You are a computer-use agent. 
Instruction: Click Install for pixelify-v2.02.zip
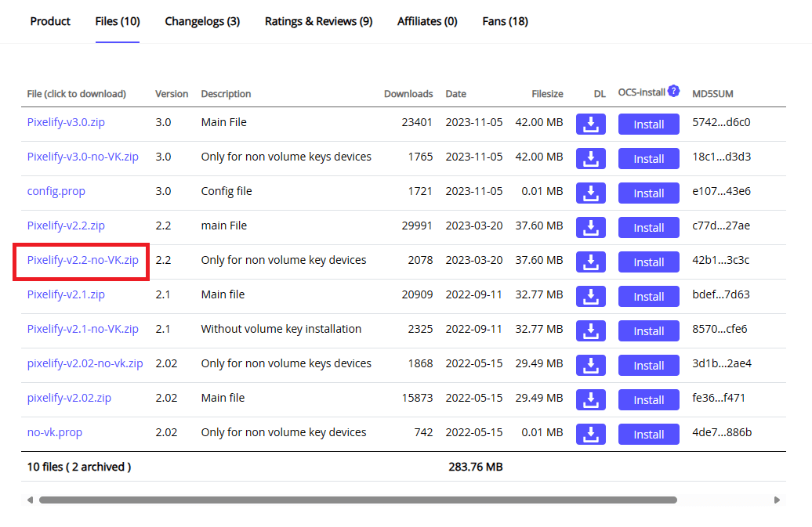tap(648, 400)
